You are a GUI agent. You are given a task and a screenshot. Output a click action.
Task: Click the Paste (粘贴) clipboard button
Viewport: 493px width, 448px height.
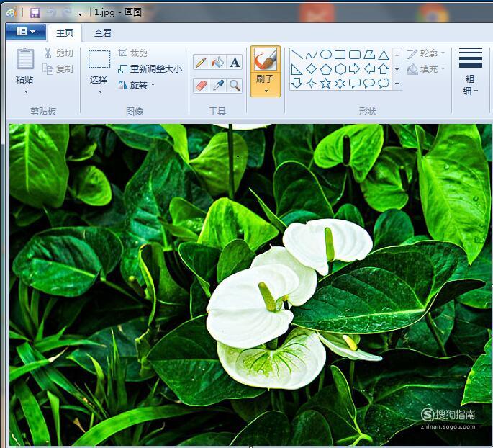click(24, 66)
